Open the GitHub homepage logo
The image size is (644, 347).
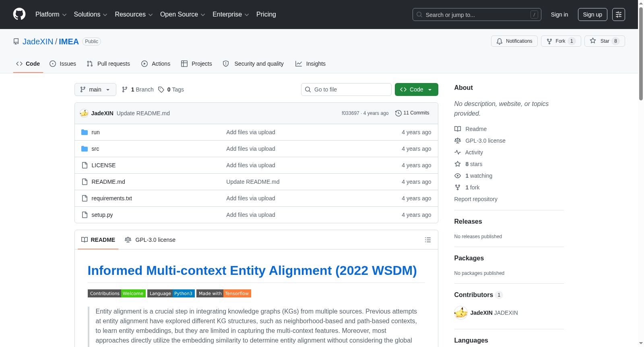pyautogui.click(x=19, y=14)
